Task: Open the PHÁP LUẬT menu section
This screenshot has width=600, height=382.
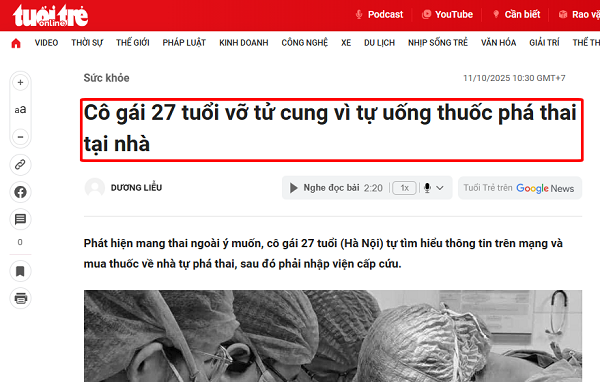Action: coord(184,43)
